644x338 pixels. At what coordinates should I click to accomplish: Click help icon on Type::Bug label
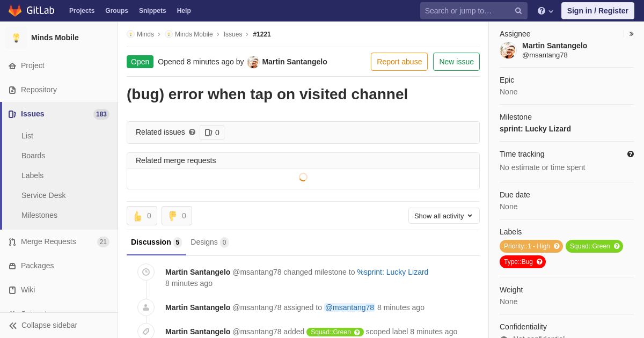[539, 262]
